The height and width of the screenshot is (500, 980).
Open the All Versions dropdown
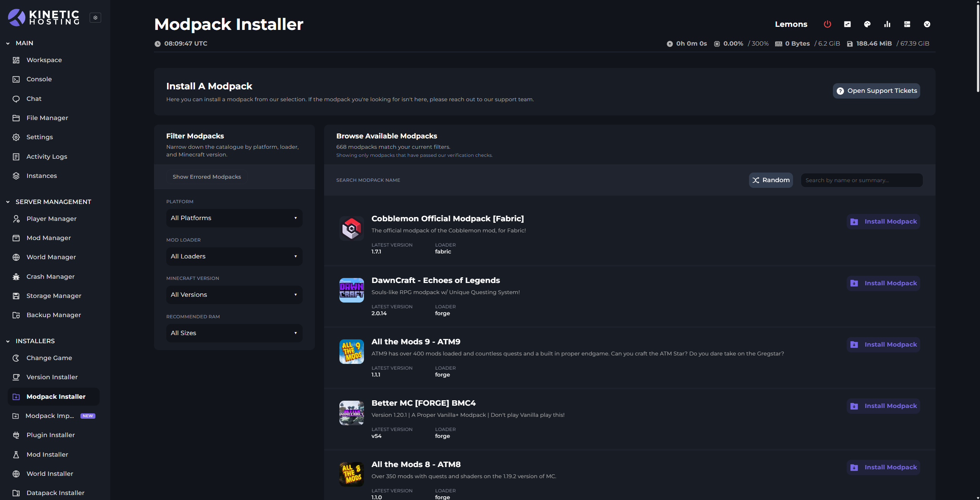pyautogui.click(x=234, y=295)
